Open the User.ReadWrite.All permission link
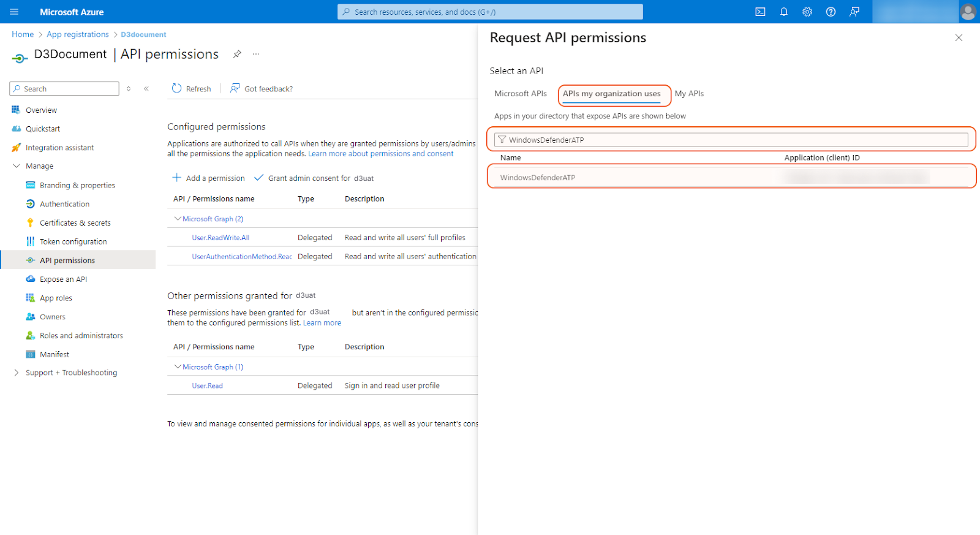Image resolution: width=980 pixels, height=535 pixels. 221,238
